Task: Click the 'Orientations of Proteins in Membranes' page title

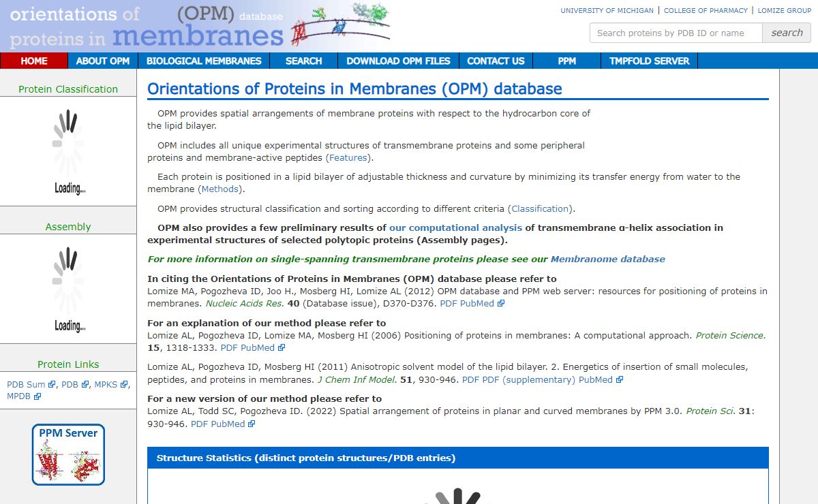Action: click(x=354, y=89)
